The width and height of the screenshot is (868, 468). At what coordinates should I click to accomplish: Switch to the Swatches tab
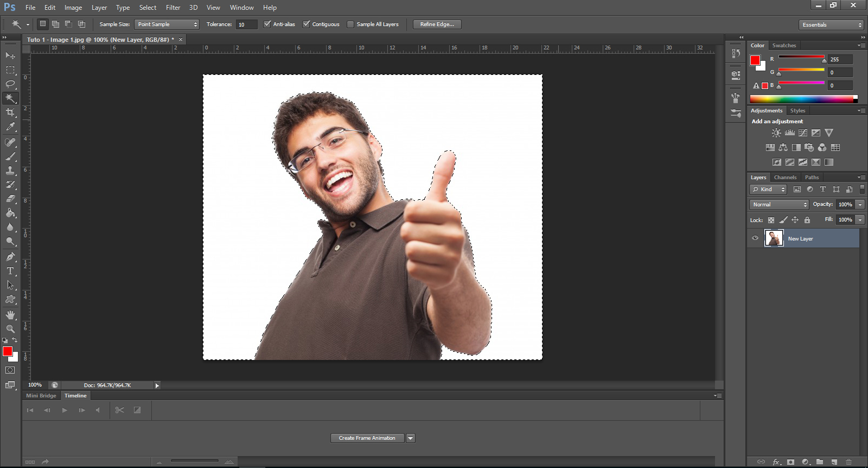pos(784,46)
